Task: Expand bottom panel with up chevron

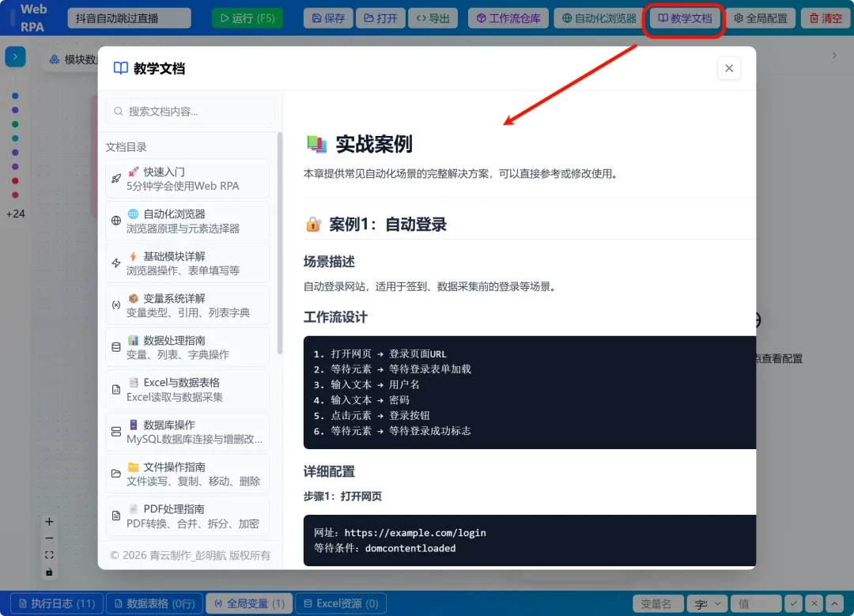Action: tap(834, 603)
